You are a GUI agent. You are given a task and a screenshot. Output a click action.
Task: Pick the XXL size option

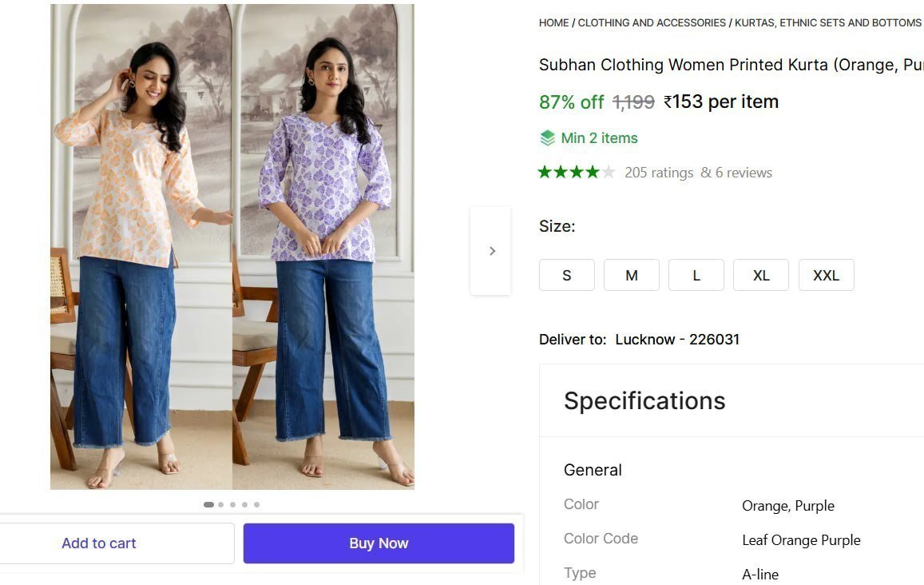click(827, 275)
